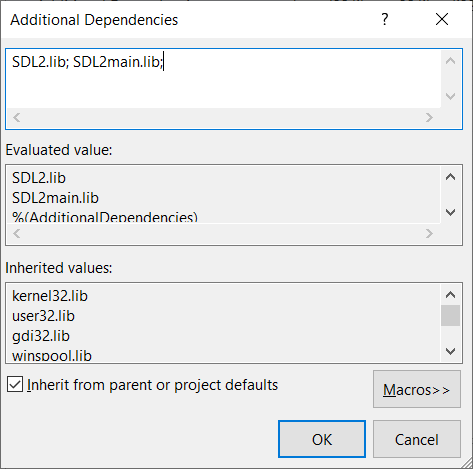Click the Inherited values scrollbar thumb
473x469 pixels.
tap(451, 315)
